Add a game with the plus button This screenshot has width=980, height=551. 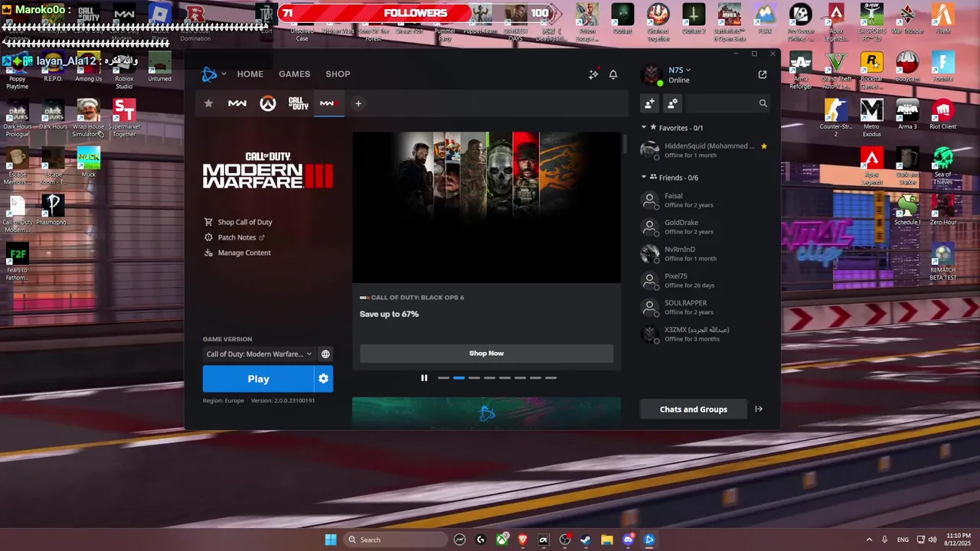(x=358, y=103)
